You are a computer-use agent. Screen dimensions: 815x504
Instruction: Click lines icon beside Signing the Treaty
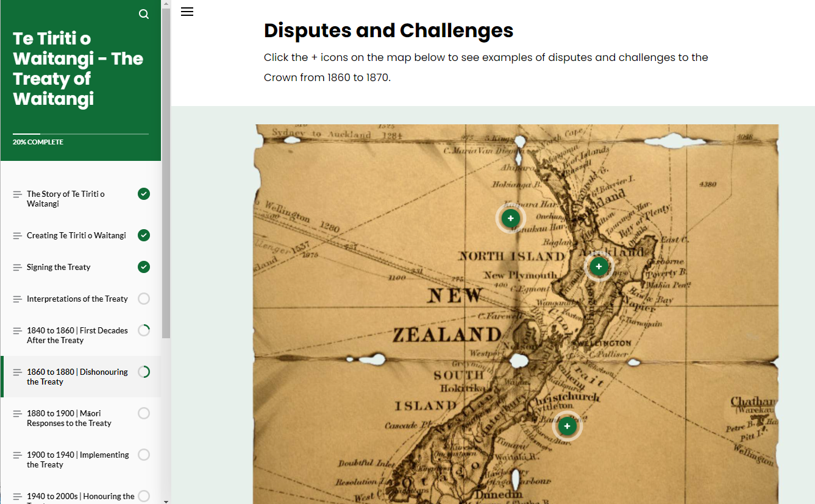pos(17,268)
